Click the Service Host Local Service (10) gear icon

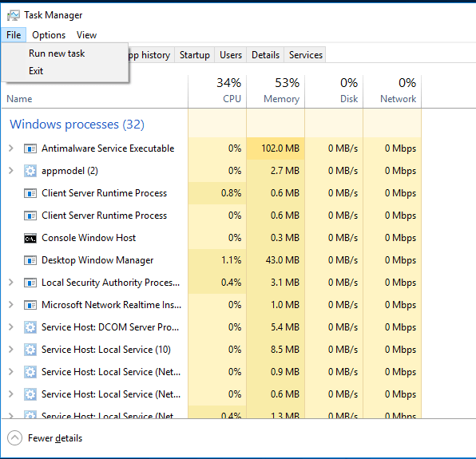pyautogui.click(x=30, y=350)
